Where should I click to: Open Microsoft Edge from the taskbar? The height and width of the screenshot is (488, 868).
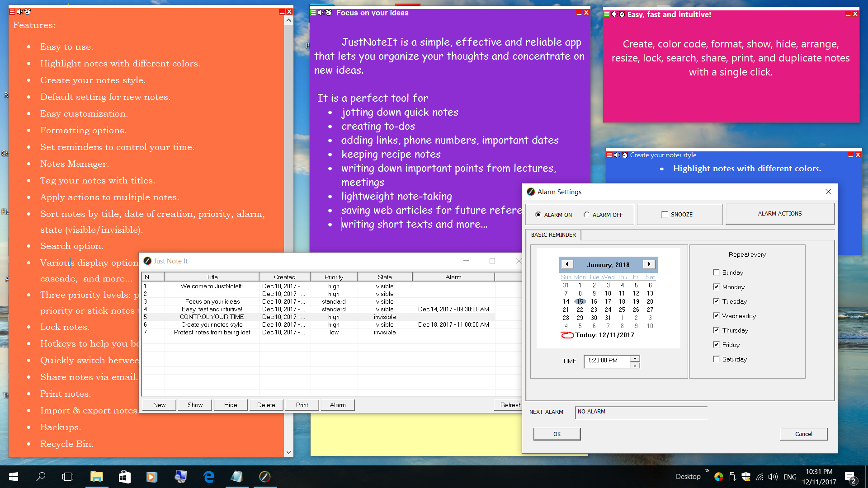[208, 477]
